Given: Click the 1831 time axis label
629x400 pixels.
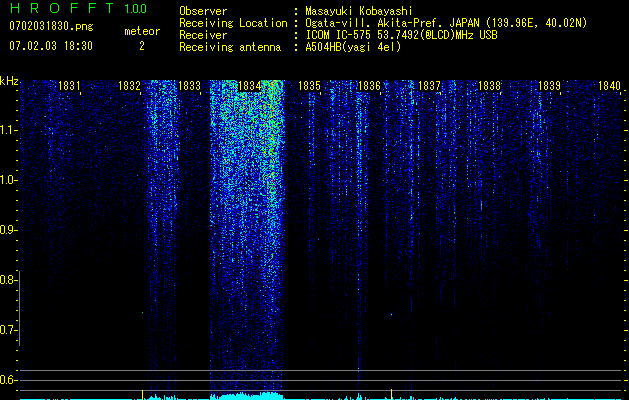Looking at the screenshot, I should pyautogui.click(x=69, y=86).
